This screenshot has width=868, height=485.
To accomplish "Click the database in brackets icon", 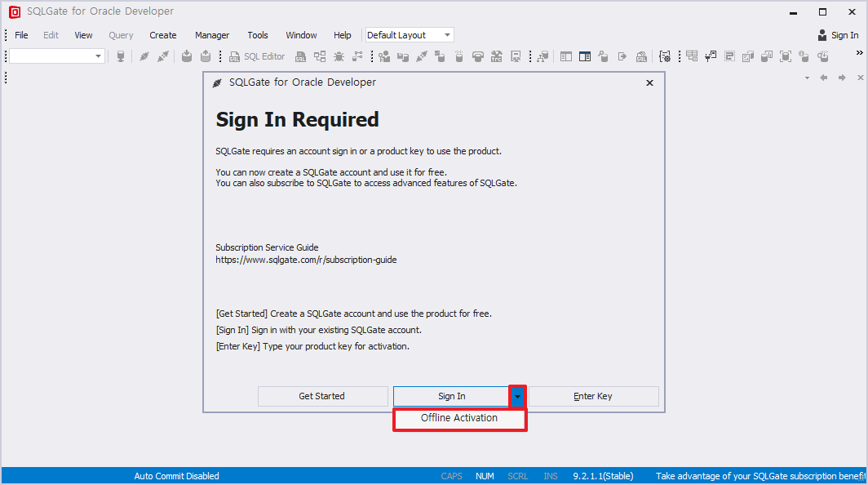I will 786,56.
